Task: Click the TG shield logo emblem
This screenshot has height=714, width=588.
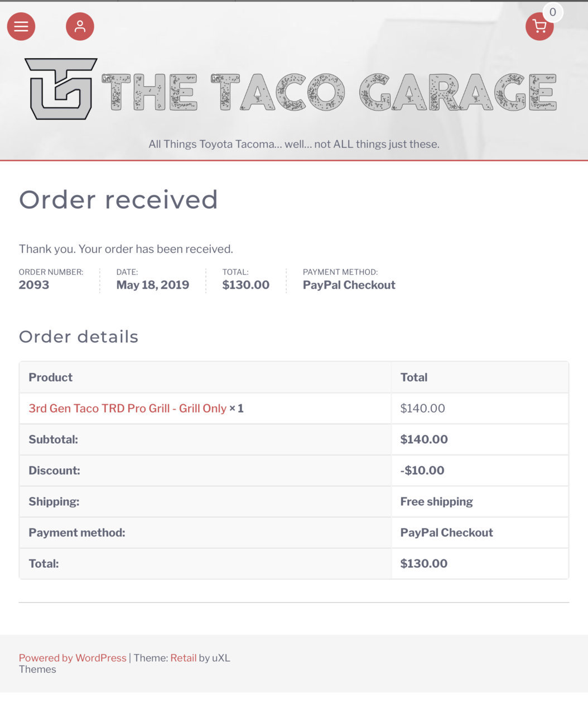Action: 61,89
